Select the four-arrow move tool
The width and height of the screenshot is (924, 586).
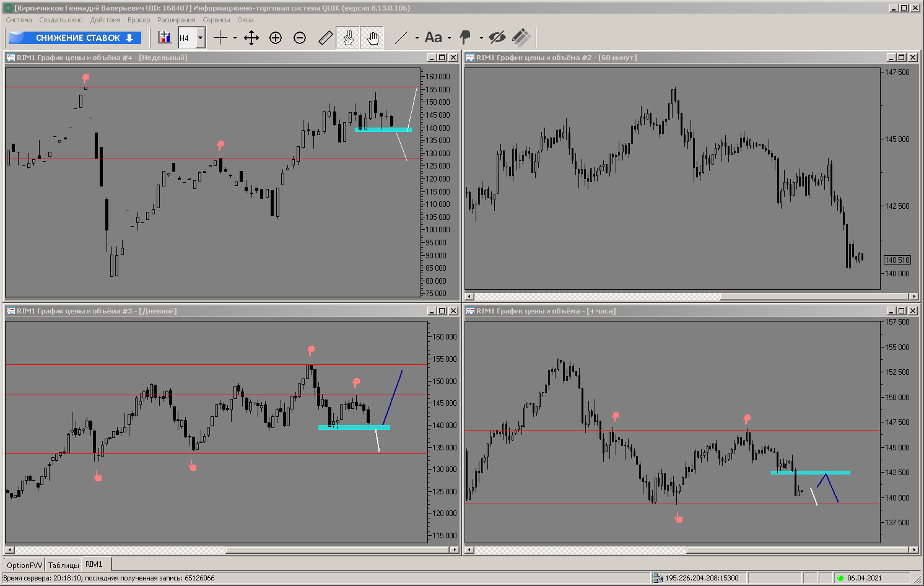pyautogui.click(x=251, y=38)
